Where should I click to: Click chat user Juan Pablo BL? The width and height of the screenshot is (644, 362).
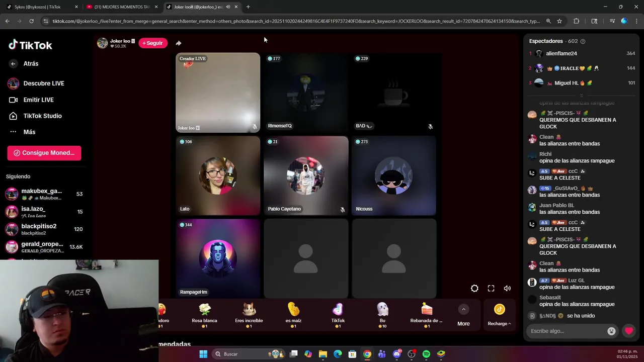tap(556, 205)
